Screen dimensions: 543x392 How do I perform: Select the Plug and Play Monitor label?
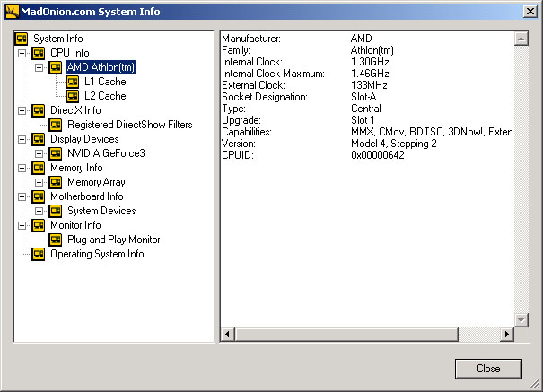tap(114, 240)
